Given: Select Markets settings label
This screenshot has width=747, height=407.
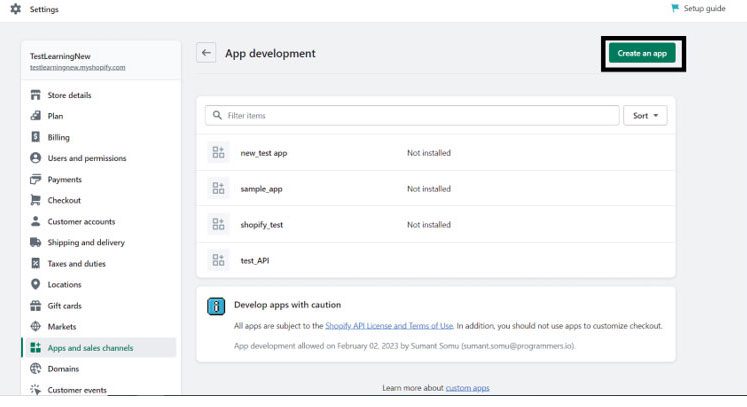Looking at the screenshot, I should coord(62,326).
